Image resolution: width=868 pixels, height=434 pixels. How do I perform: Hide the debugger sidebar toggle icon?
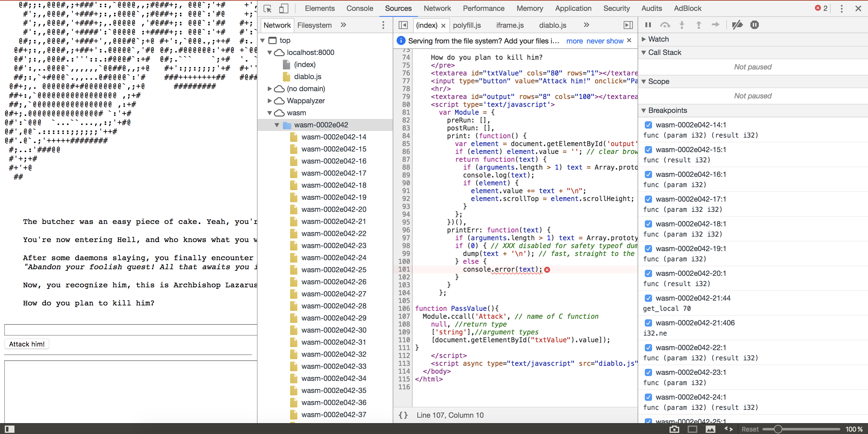[x=628, y=25]
